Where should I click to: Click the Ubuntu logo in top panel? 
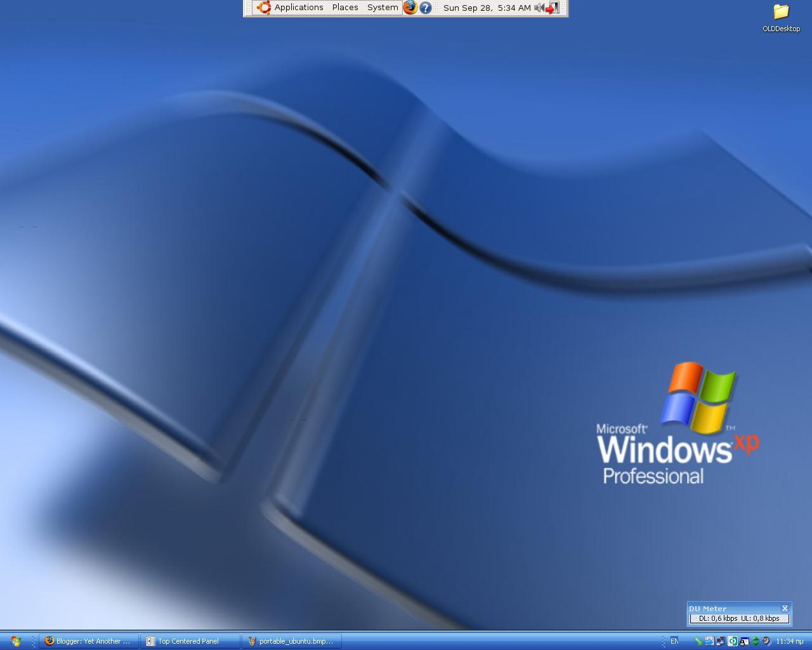click(x=263, y=8)
